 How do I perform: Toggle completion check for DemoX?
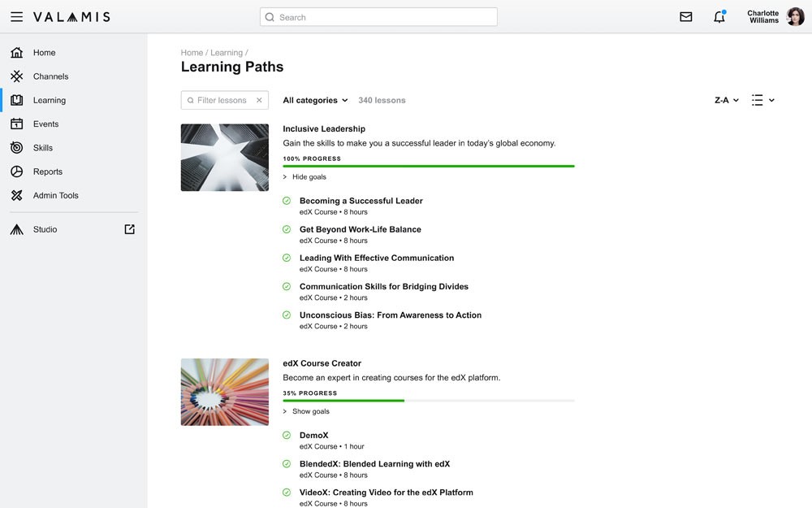tap(286, 435)
